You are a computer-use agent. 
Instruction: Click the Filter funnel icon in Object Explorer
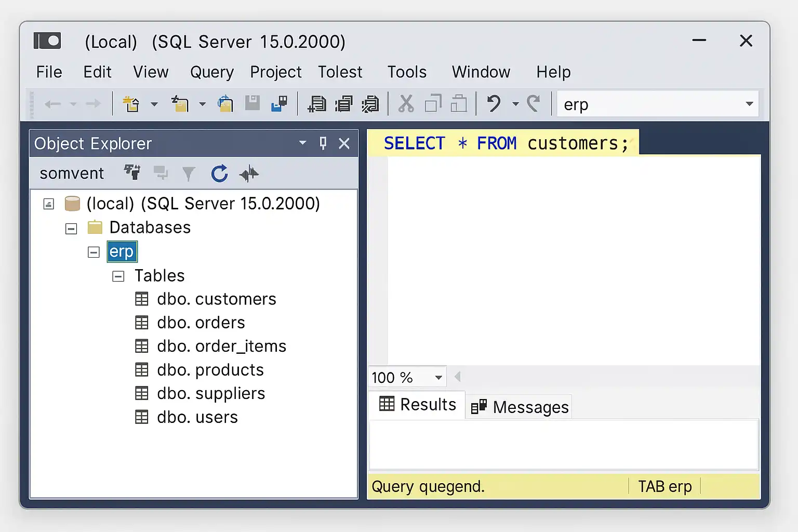coord(189,174)
